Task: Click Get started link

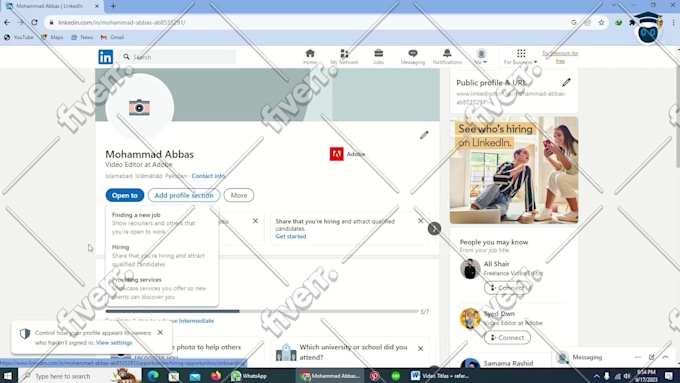Action: [x=291, y=236]
